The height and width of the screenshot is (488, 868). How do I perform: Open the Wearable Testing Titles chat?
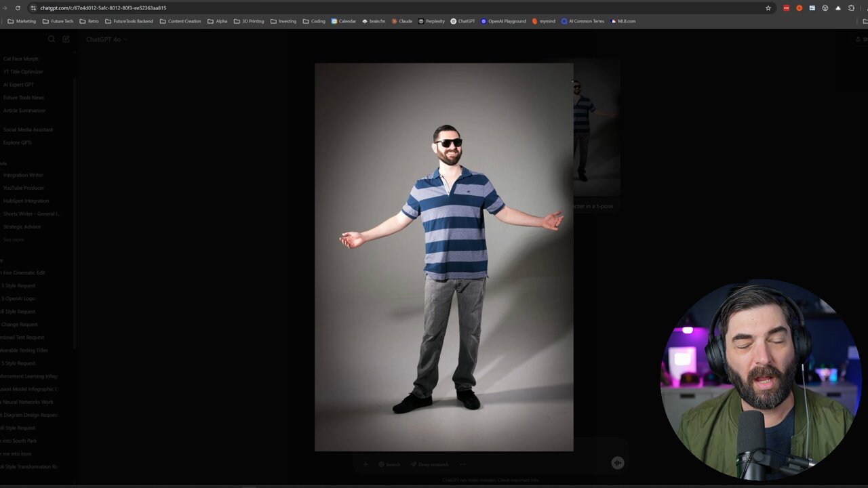tap(24, 350)
